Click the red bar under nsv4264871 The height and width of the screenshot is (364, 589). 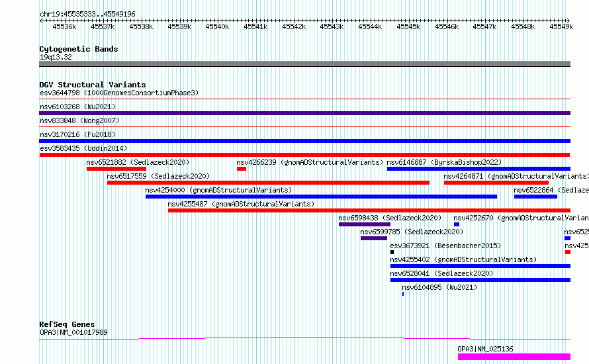pos(496,183)
